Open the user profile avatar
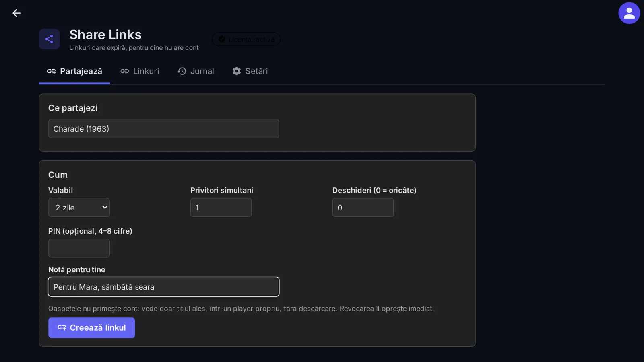644x362 pixels. coord(629,13)
